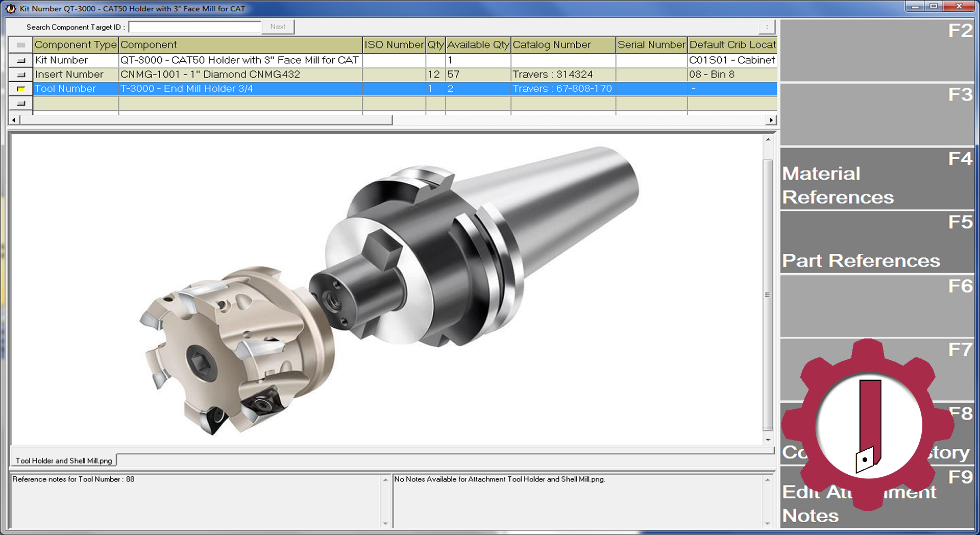Click the Search Component Target ID field

click(x=194, y=27)
